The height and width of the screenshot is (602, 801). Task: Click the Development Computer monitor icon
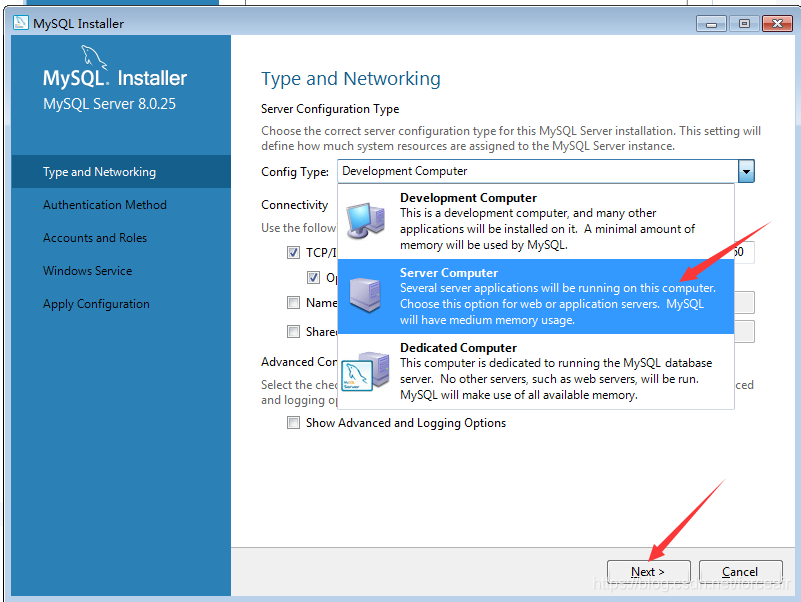click(x=365, y=221)
